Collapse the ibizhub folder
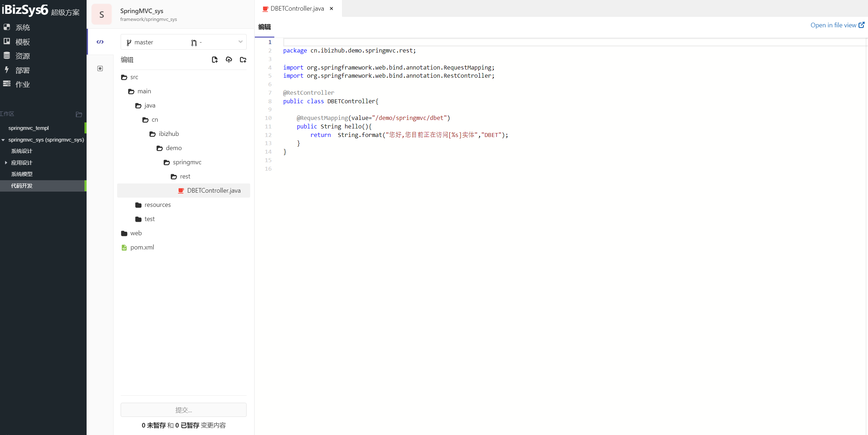 tap(153, 134)
